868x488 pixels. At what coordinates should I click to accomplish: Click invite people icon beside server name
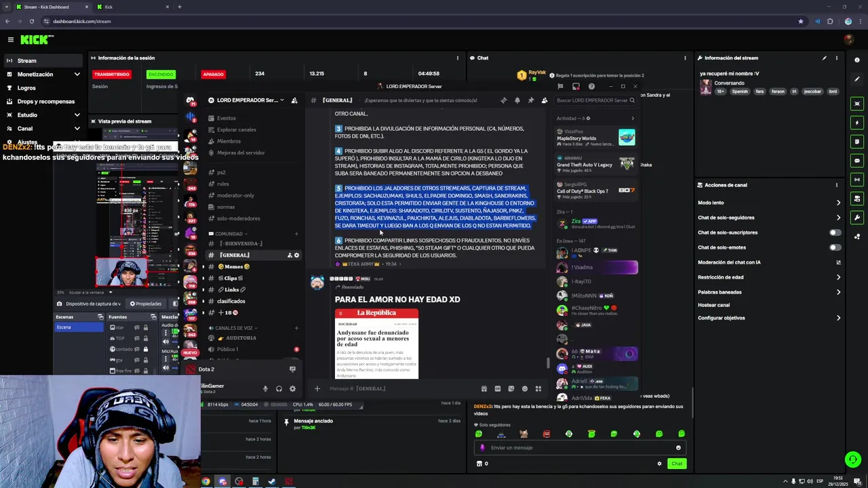click(294, 100)
